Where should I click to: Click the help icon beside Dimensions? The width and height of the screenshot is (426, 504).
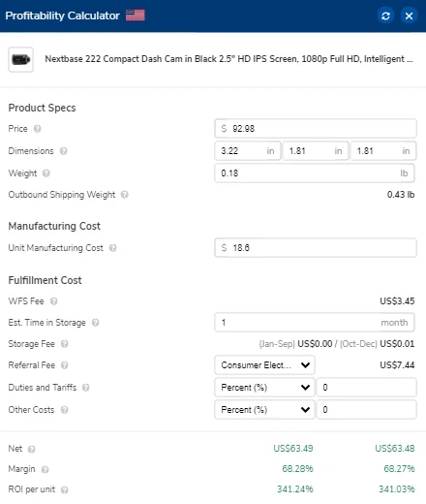pos(64,151)
